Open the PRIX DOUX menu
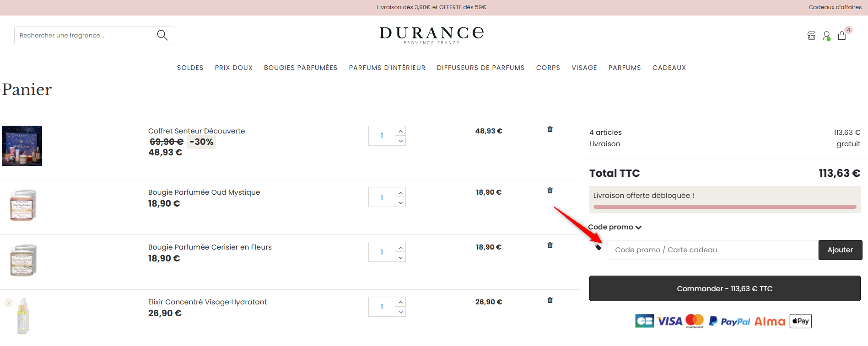868x346 pixels. [x=234, y=68]
